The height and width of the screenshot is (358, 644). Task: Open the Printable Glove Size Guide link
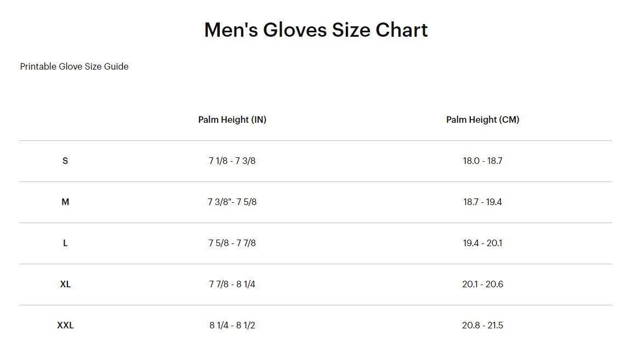point(74,66)
